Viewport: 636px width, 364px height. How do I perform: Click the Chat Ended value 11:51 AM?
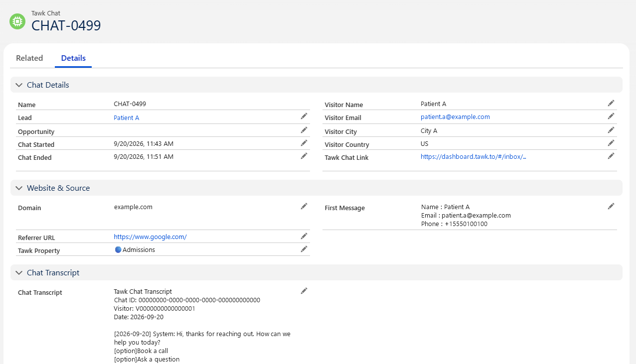pos(144,157)
